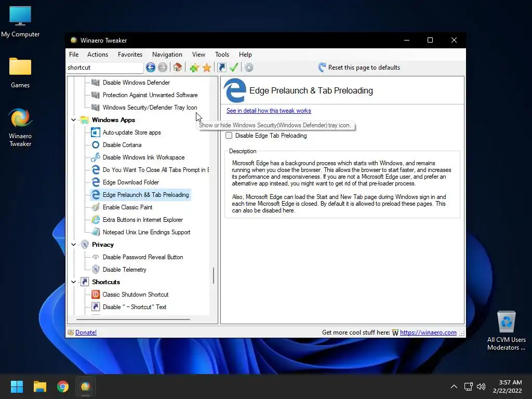Click the network icon in system tray
532x399 pixels.
coord(468,387)
